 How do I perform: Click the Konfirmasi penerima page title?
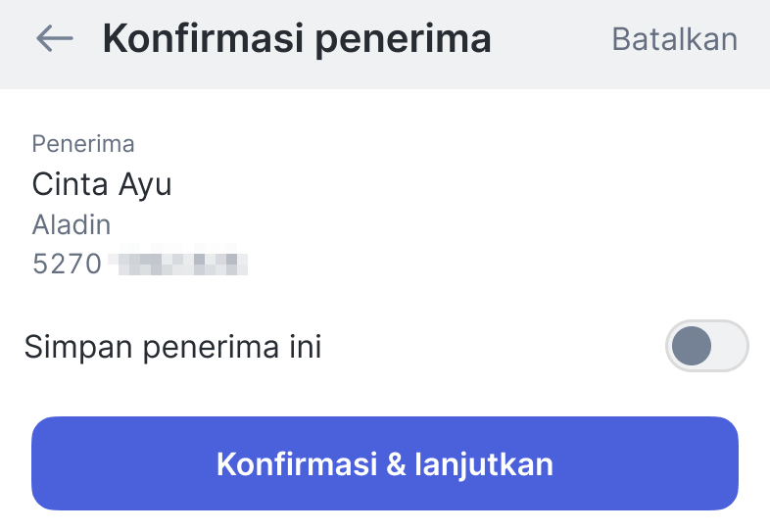click(296, 39)
